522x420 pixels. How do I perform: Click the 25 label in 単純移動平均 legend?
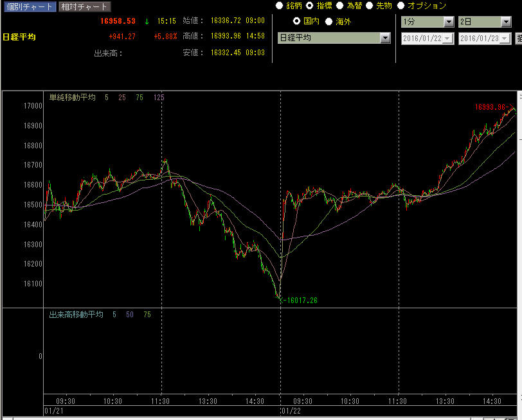click(122, 98)
